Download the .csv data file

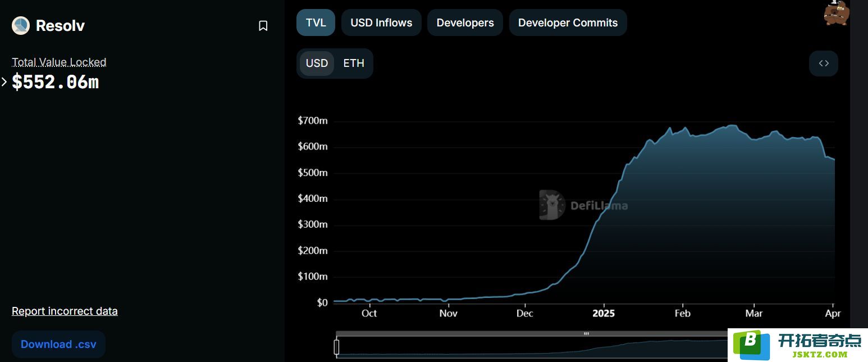click(58, 344)
